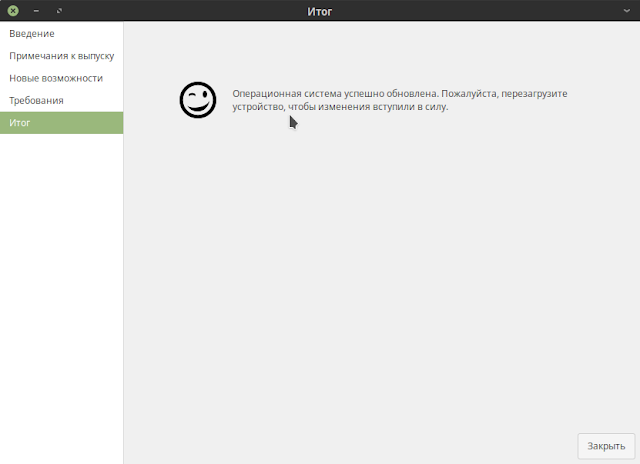
Task: Open the Введение sidebar page
Action: [x=61, y=33]
